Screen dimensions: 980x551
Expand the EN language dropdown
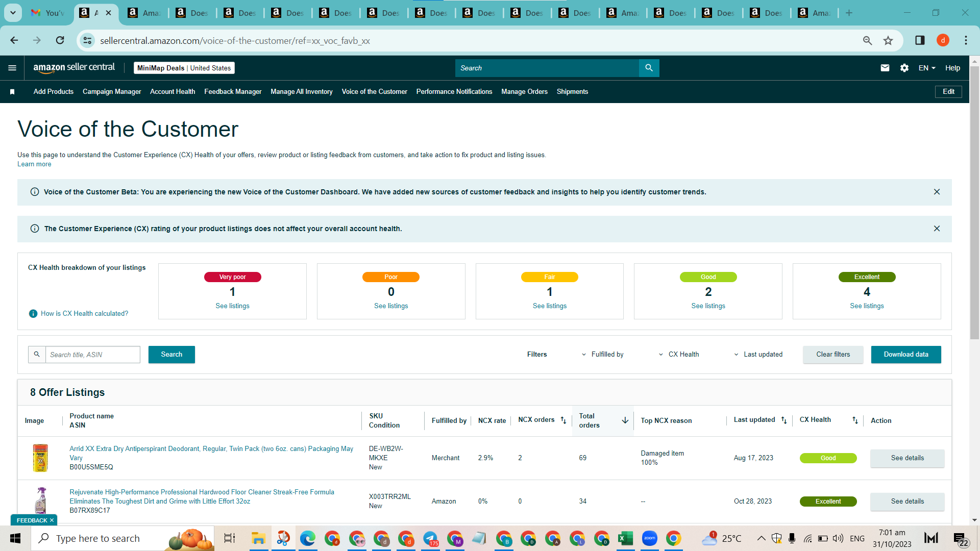pos(927,68)
